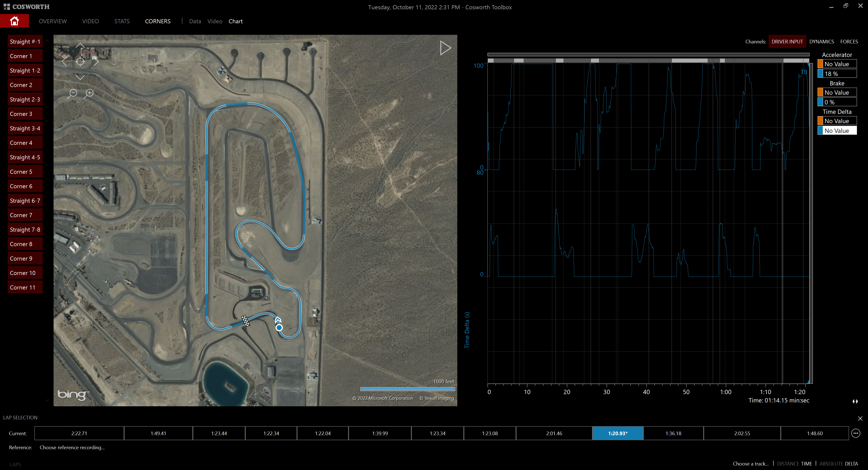Pan the map upward with arrow
The width and height of the screenshot is (868, 470).
pos(80,45)
